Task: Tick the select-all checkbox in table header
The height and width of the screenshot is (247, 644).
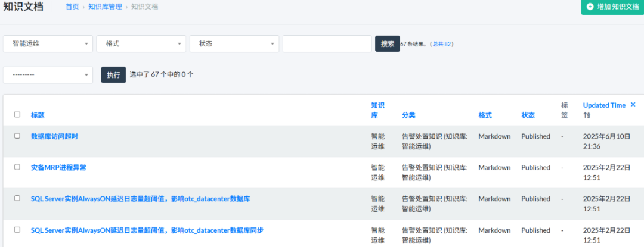Action: tap(17, 115)
